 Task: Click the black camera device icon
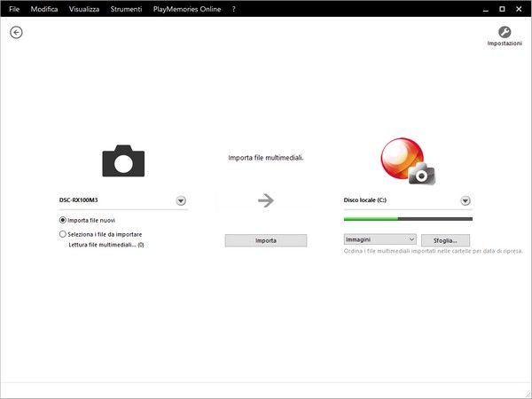123,160
